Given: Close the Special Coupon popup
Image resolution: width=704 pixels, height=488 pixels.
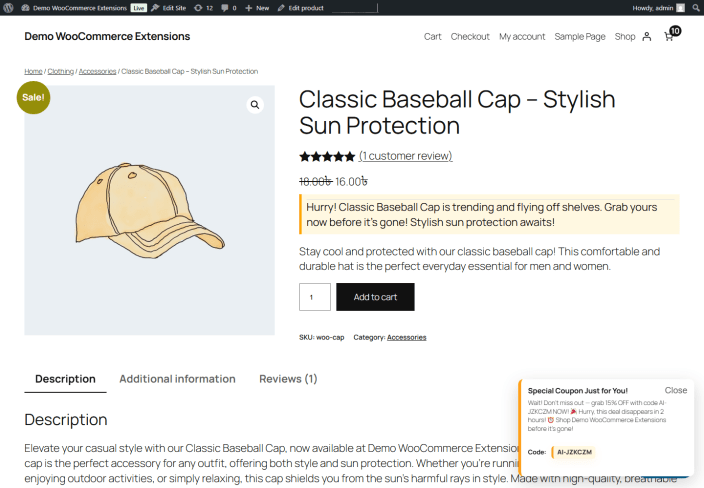Looking at the screenshot, I should [x=676, y=390].
